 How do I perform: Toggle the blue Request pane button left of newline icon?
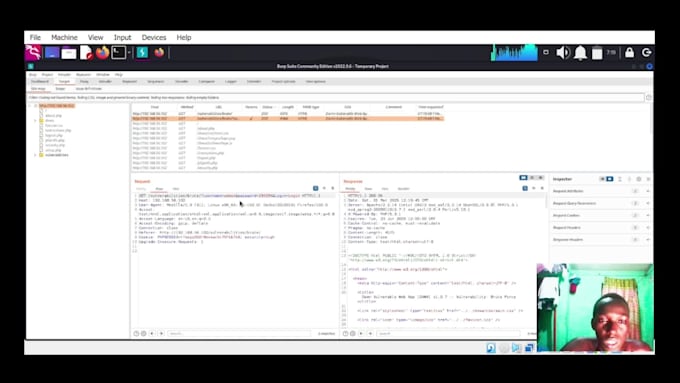tap(316, 188)
